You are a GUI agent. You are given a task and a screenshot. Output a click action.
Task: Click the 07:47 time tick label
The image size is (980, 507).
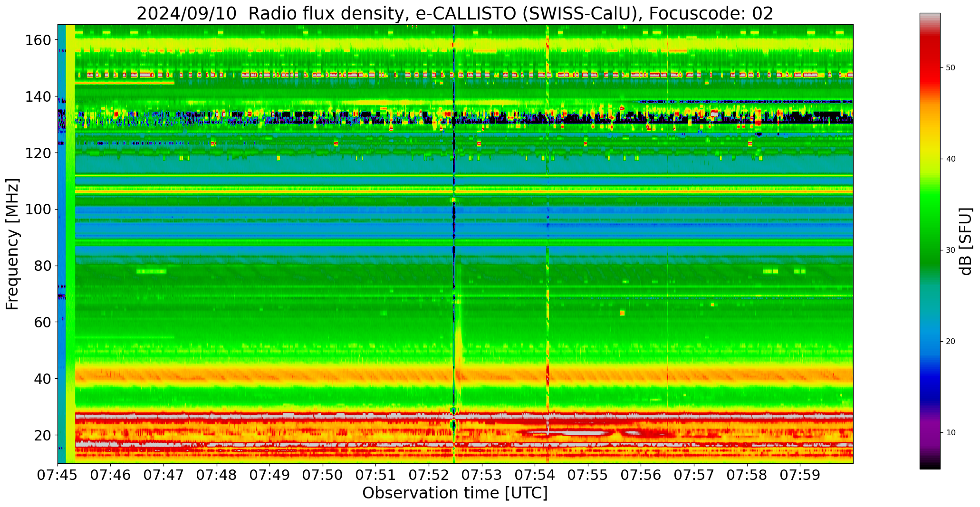pyautogui.click(x=164, y=475)
